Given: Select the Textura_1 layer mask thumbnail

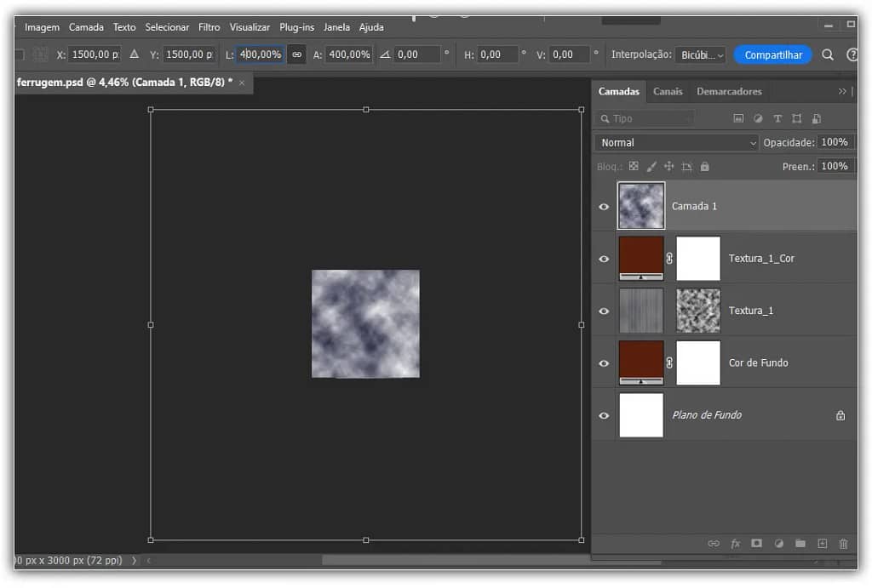Looking at the screenshot, I should 698,311.
